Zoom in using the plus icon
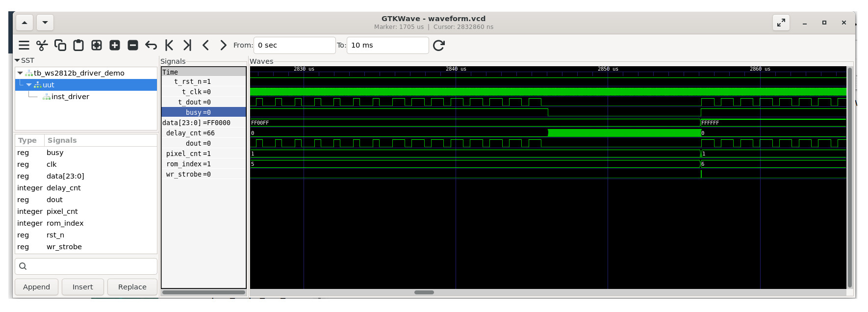 point(115,46)
